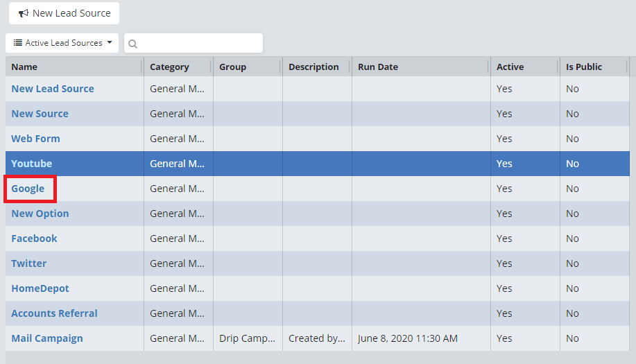Open the Active Lead Sources dropdown
The image size is (636, 364).
point(62,43)
